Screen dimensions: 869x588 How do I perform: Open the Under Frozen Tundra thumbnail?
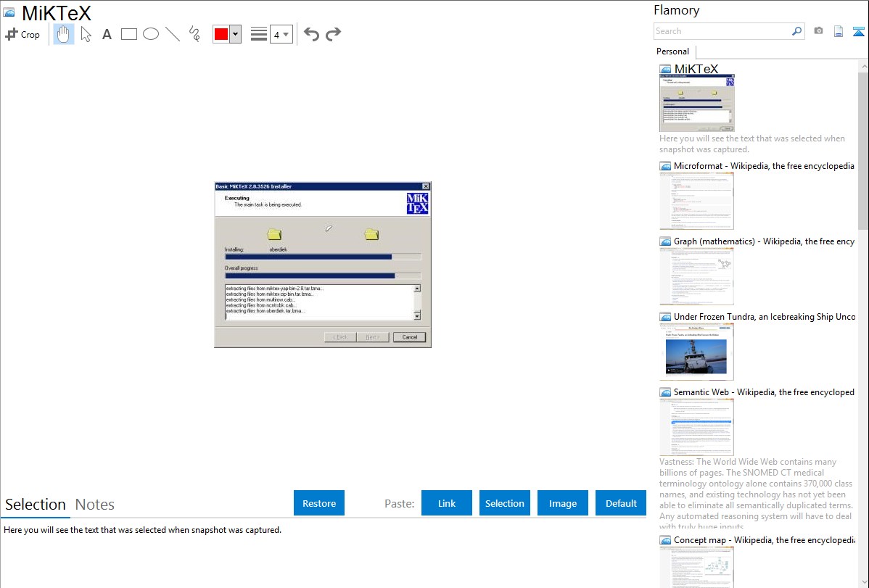(696, 352)
